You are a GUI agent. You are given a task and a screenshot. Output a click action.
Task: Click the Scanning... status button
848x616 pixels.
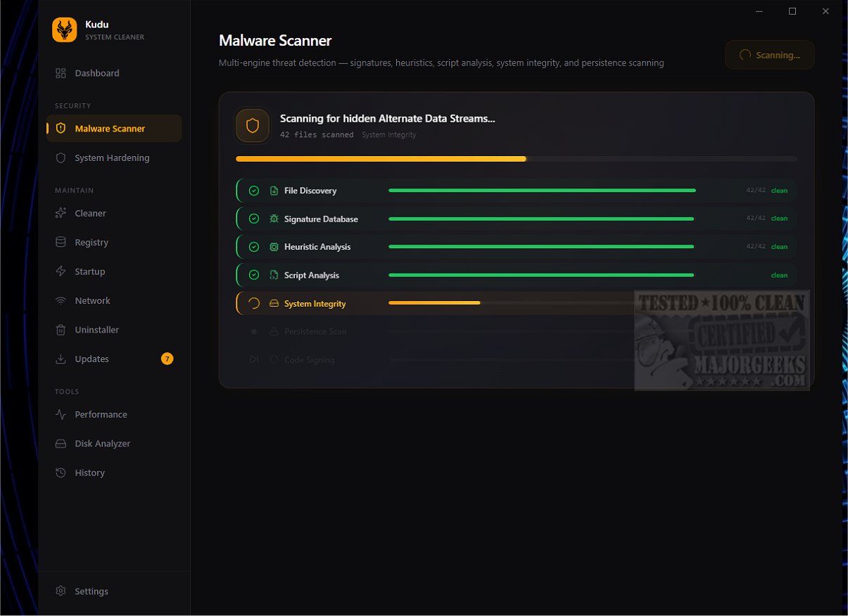tap(769, 55)
